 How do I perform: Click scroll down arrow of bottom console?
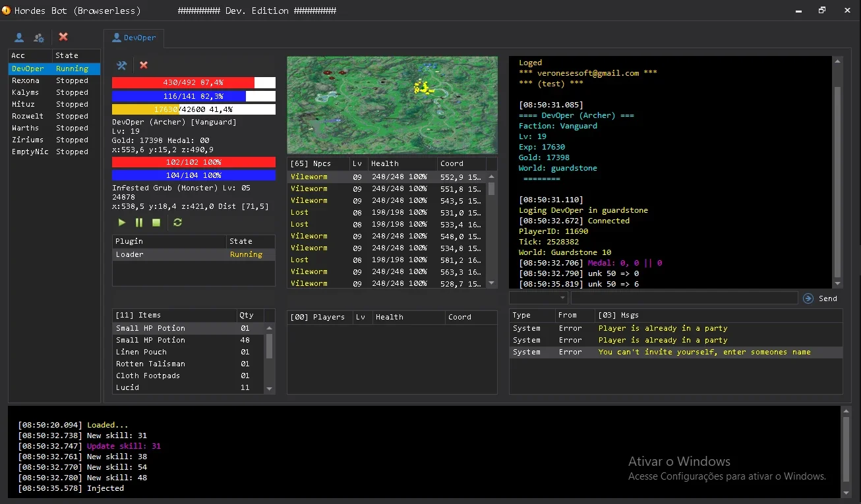point(846,492)
